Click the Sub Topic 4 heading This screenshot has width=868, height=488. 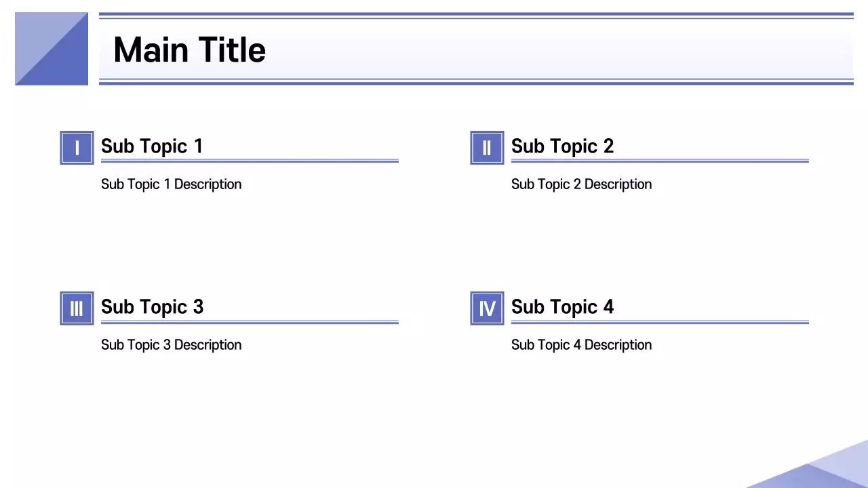point(562,307)
